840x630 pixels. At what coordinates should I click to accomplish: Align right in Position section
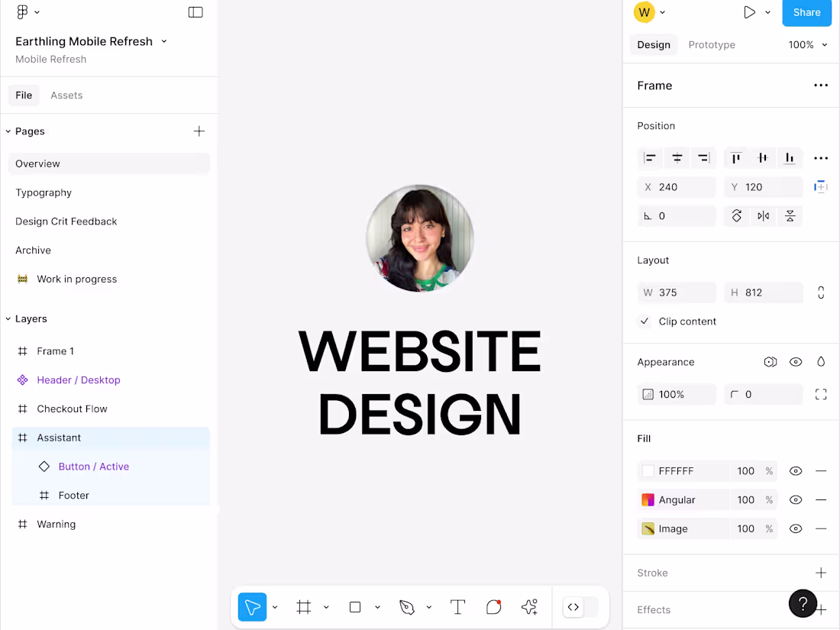pyautogui.click(x=703, y=157)
